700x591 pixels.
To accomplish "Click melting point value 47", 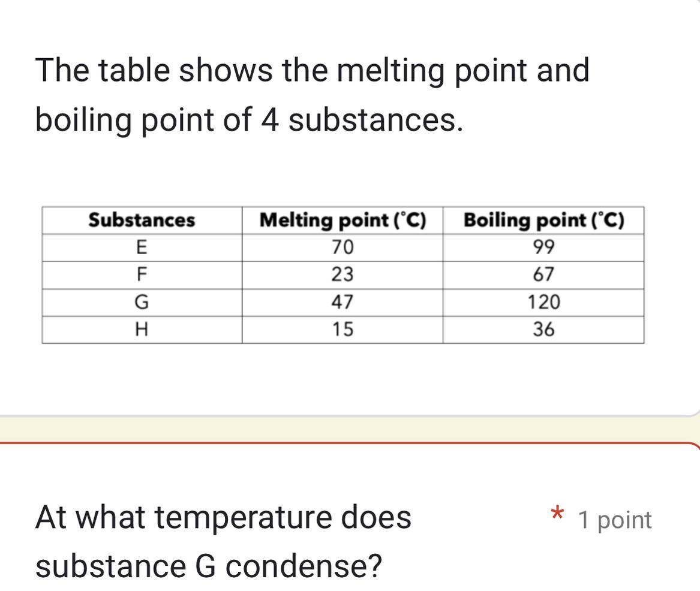I will pos(343,303).
